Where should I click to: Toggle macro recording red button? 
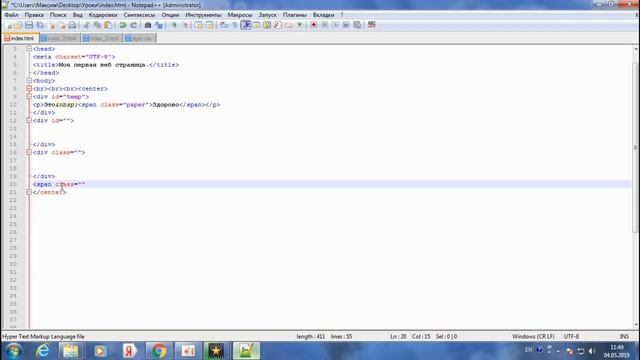point(313,25)
